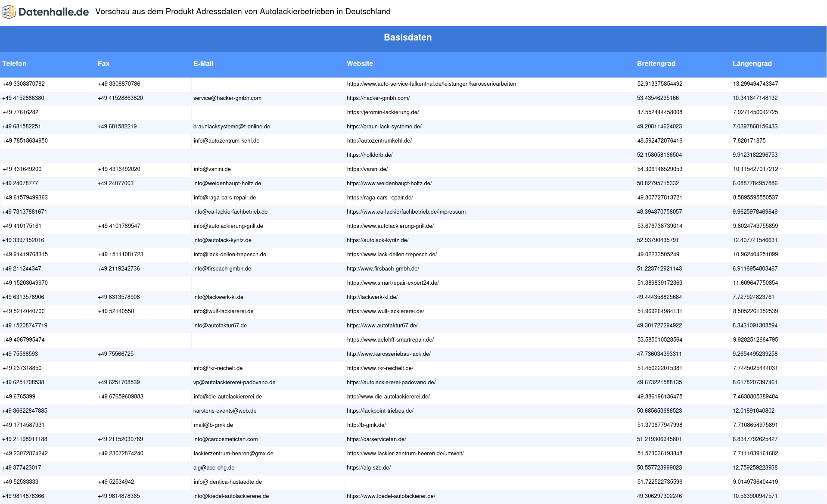
Task: Click phone number +49 3308870782
Action: tap(24, 84)
